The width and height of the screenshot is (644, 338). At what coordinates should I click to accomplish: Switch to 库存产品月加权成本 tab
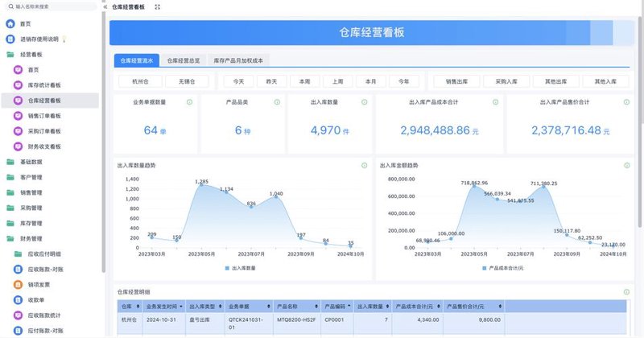click(238, 60)
